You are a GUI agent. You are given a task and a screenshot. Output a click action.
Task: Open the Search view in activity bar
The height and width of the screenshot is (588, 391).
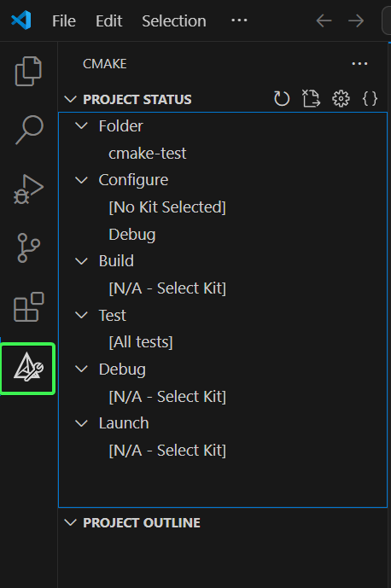click(x=29, y=130)
